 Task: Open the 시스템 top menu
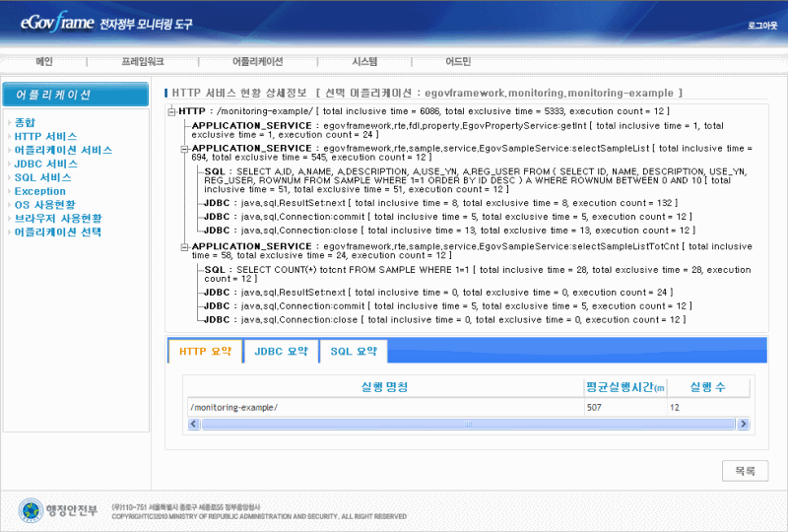[x=364, y=61]
